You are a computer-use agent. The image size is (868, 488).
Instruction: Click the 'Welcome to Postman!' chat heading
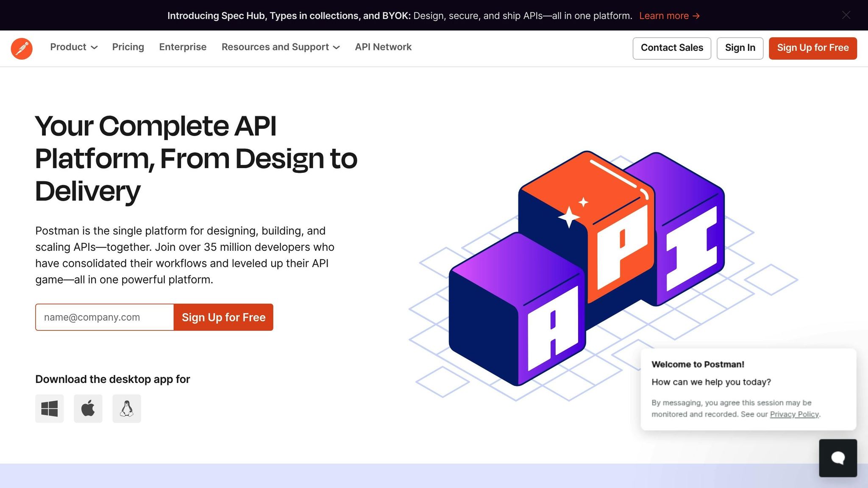(x=698, y=364)
